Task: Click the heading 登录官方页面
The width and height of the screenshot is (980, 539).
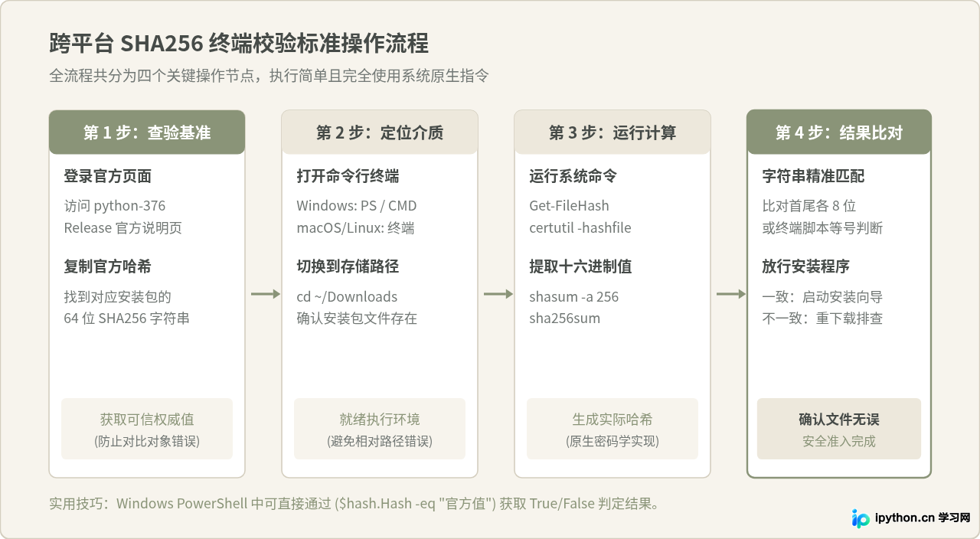Action: click(x=108, y=176)
